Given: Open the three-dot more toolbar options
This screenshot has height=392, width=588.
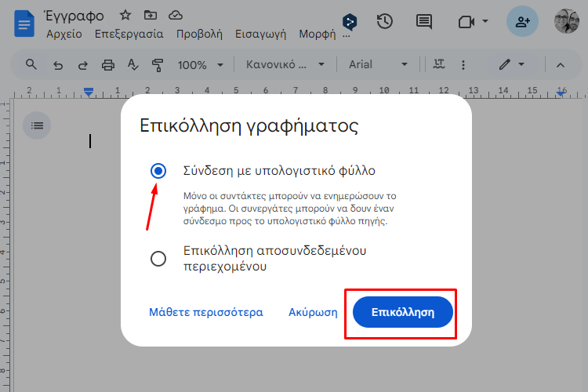Looking at the screenshot, I should [463, 65].
